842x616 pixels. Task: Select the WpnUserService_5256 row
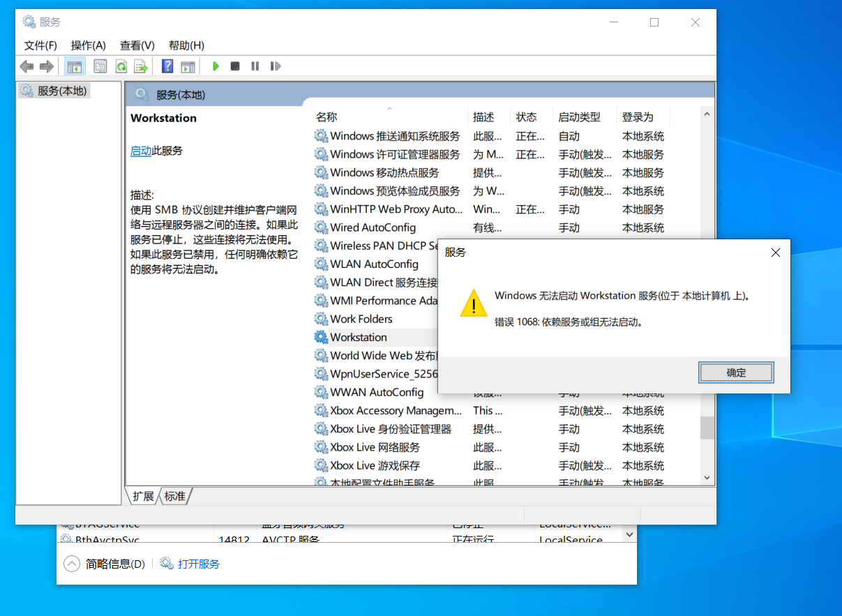coord(375,374)
